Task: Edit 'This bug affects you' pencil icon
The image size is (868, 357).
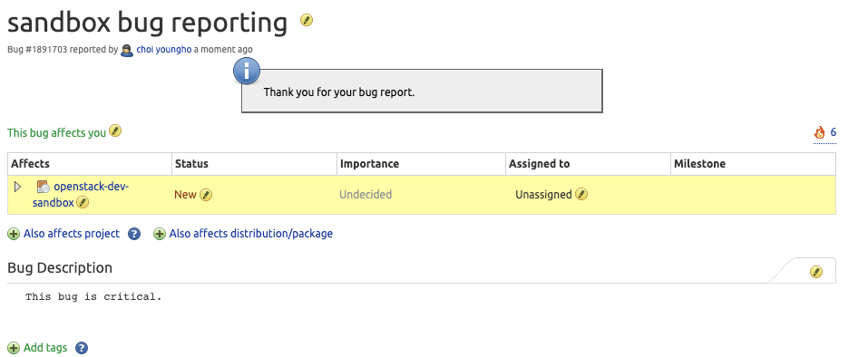Action: [115, 131]
